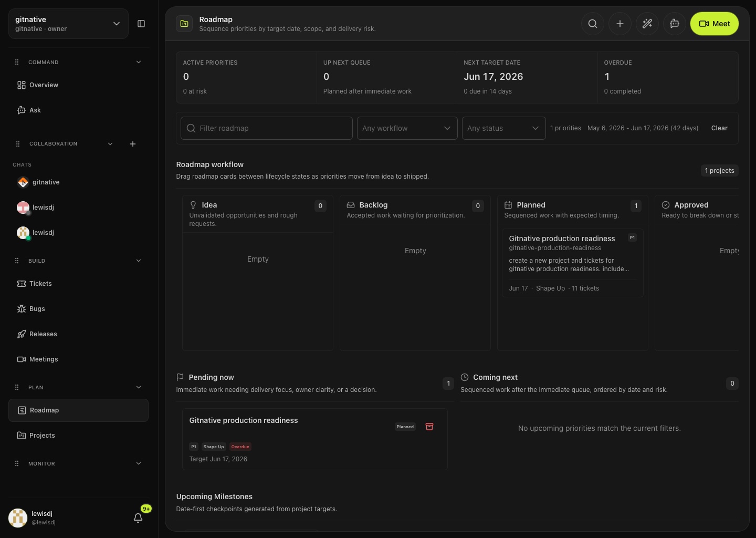The image size is (756, 538).
Task: Click the Ask chat bot icon
Action: pos(22,110)
